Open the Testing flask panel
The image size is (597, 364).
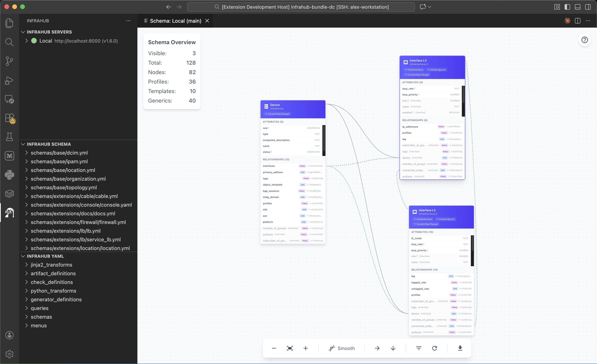point(9,137)
